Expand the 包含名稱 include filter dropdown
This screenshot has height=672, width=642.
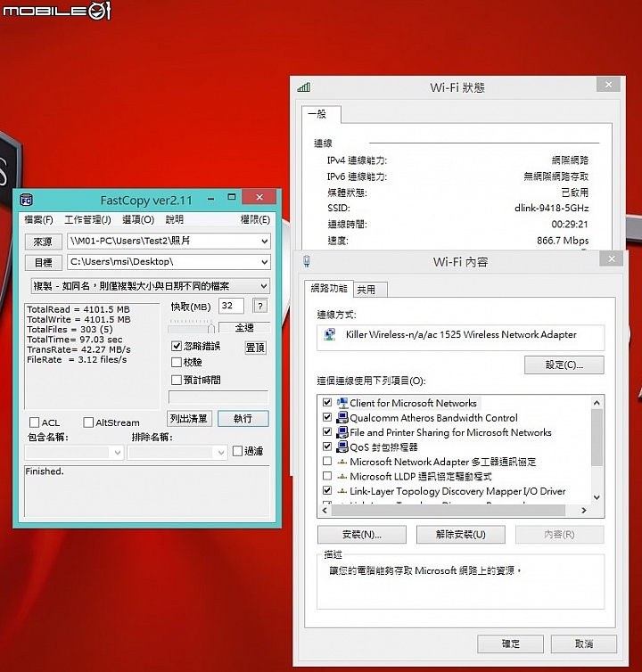[117, 452]
